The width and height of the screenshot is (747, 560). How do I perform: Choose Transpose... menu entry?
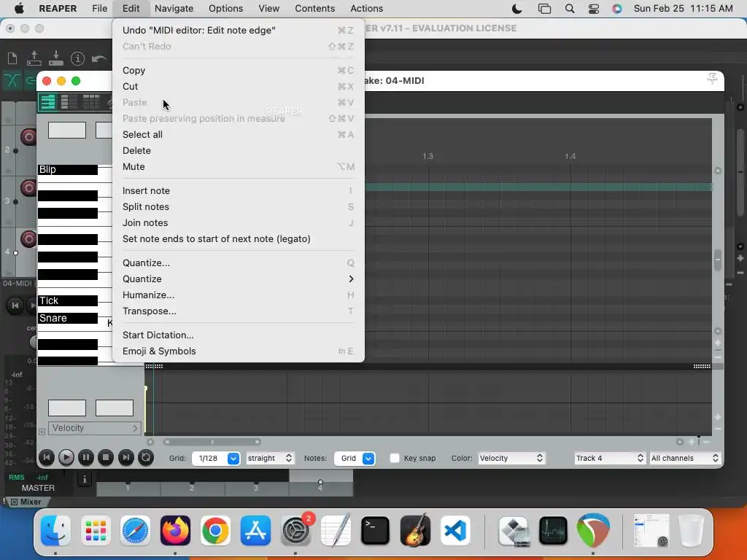coord(239,311)
